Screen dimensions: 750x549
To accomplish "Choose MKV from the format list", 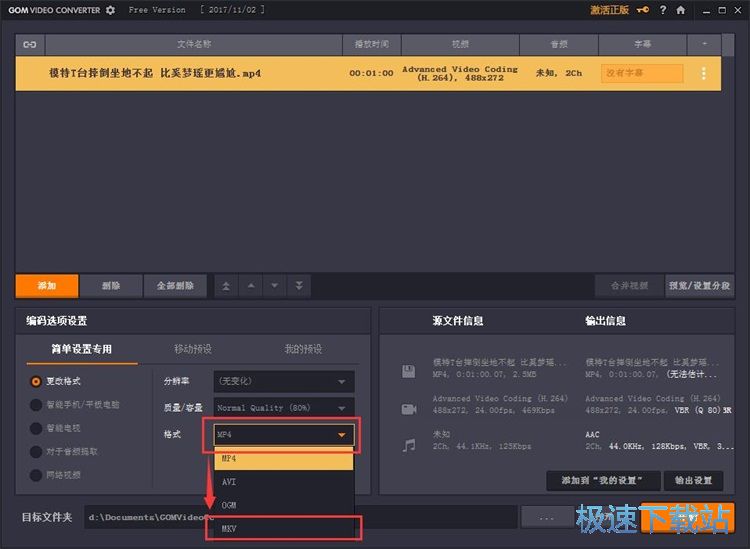I will 284,528.
